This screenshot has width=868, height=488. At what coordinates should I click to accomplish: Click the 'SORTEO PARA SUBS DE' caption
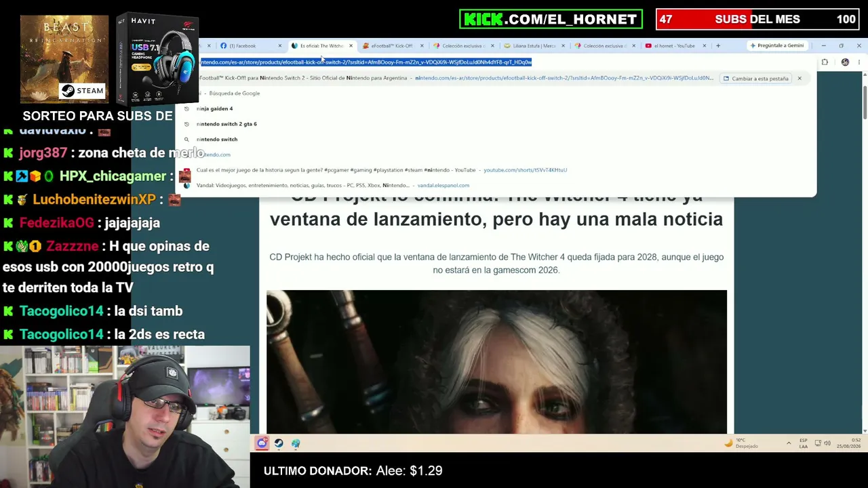point(98,116)
